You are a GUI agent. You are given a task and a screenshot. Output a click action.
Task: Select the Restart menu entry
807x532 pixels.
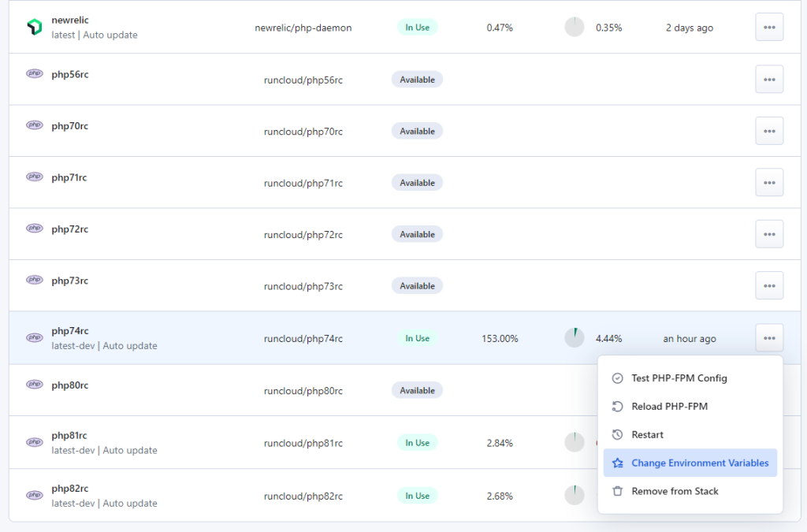[690, 435]
